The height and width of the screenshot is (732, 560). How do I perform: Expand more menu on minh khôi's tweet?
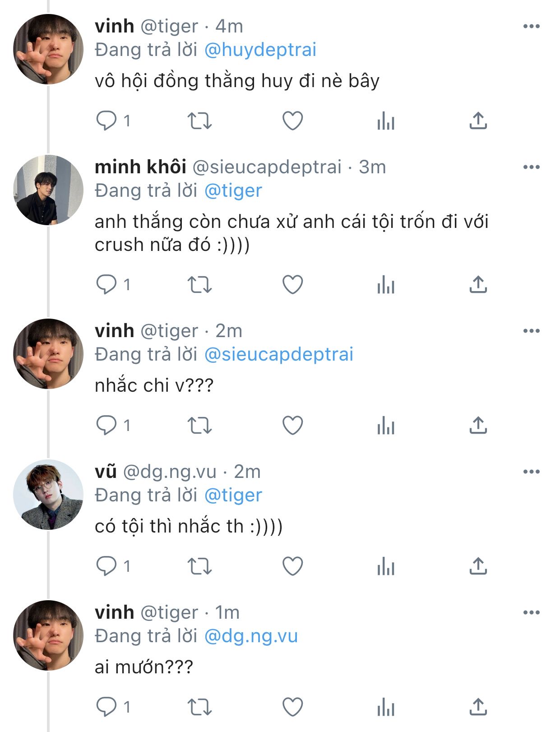point(531,167)
